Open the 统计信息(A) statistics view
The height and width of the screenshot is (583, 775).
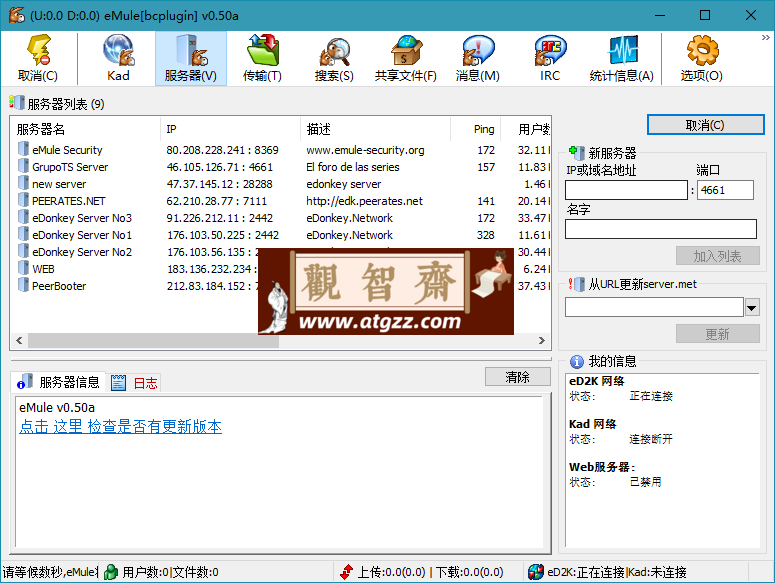(x=622, y=58)
